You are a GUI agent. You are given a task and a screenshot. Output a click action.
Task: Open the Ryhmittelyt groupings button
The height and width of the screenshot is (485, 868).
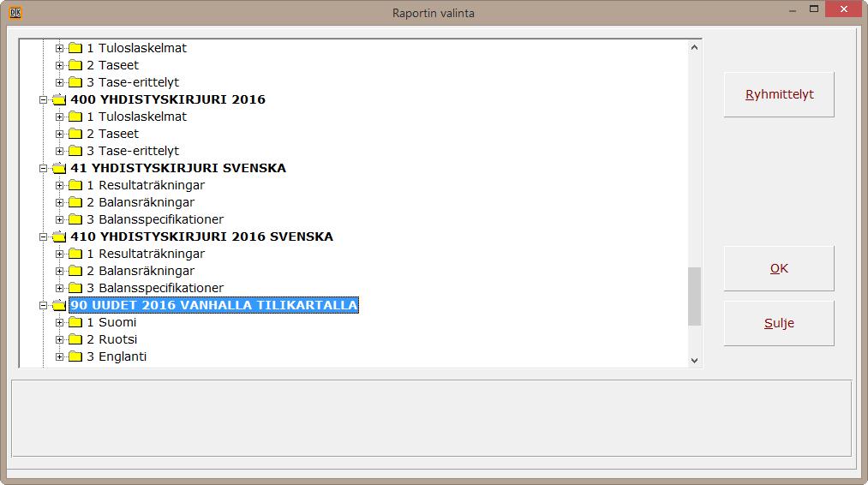click(779, 94)
